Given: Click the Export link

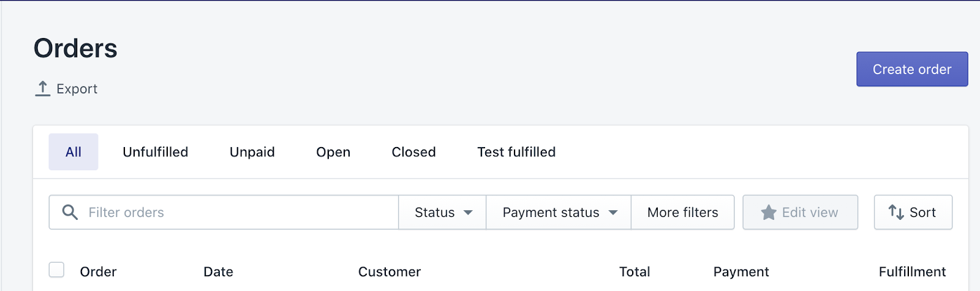Looking at the screenshot, I should pyautogui.click(x=77, y=89).
